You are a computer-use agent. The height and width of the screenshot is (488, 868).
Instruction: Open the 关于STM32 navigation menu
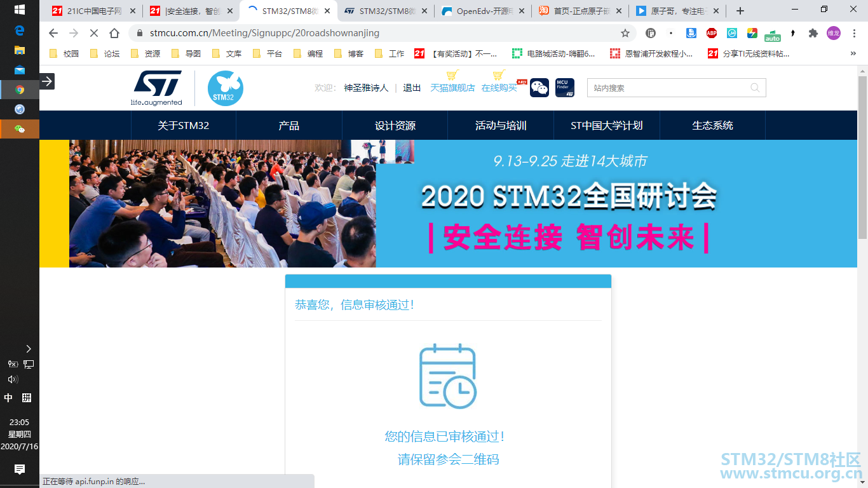(x=184, y=125)
